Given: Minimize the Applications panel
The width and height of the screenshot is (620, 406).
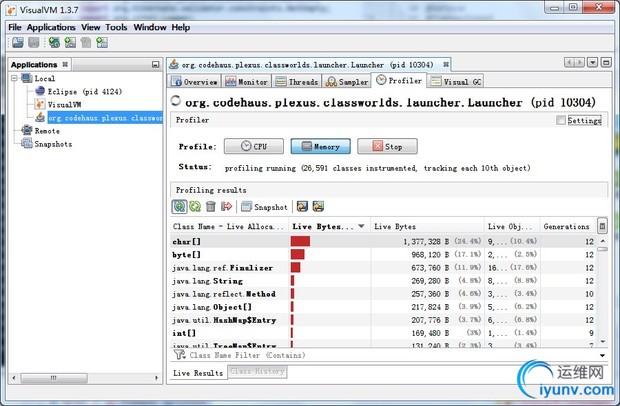Looking at the screenshot, I should 155,64.
